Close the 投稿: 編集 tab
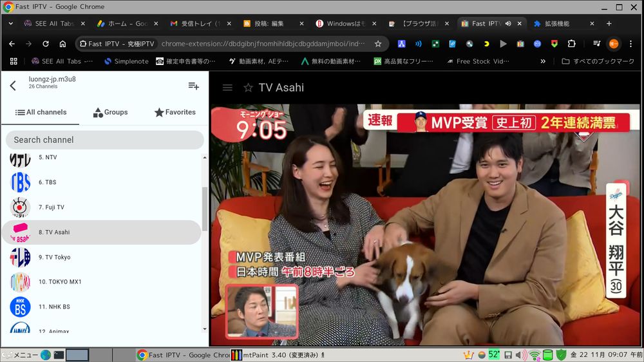The width and height of the screenshot is (644, 362). click(x=301, y=23)
